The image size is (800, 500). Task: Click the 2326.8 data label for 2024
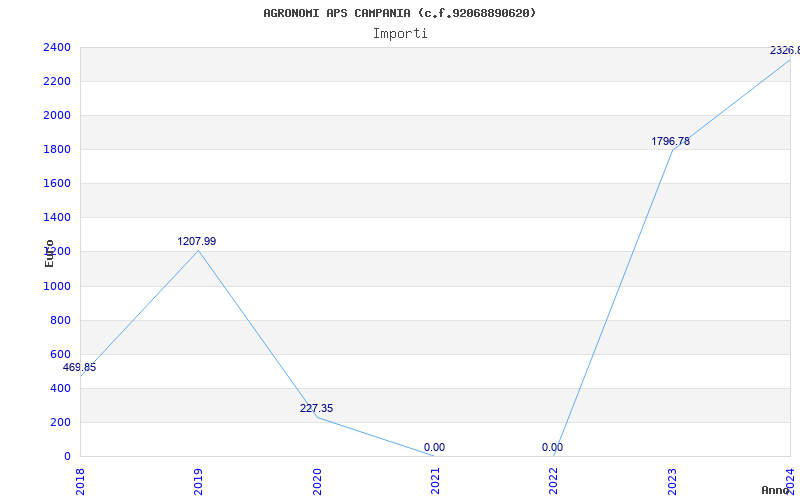[x=785, y=51]
